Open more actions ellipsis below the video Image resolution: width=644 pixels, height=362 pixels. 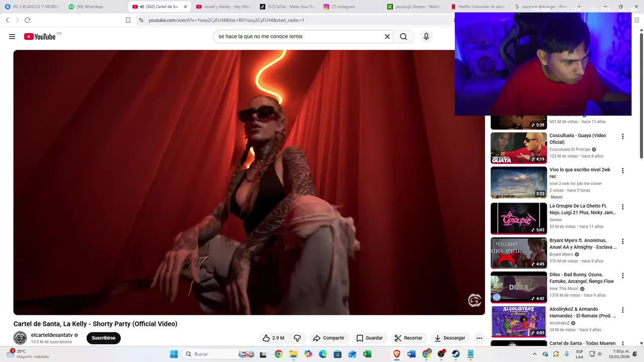pyautogui.click(x=479, y=338)
